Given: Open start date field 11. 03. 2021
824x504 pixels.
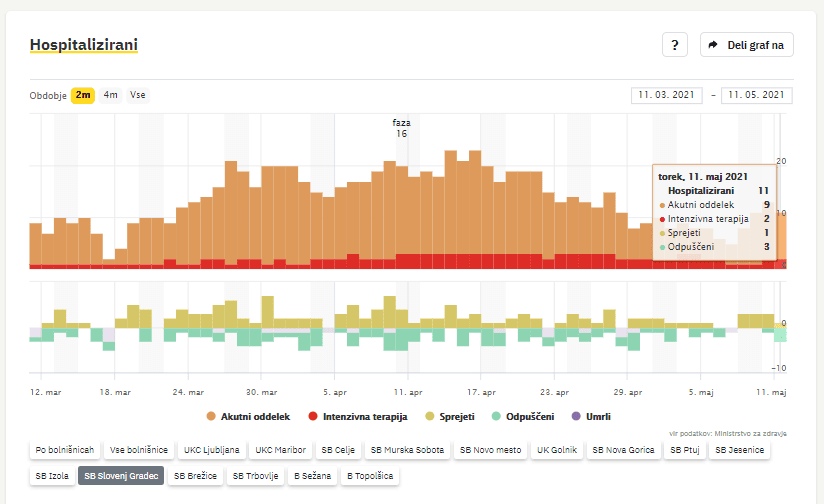Looking at the screenshot, I should [x=667, y=95].
